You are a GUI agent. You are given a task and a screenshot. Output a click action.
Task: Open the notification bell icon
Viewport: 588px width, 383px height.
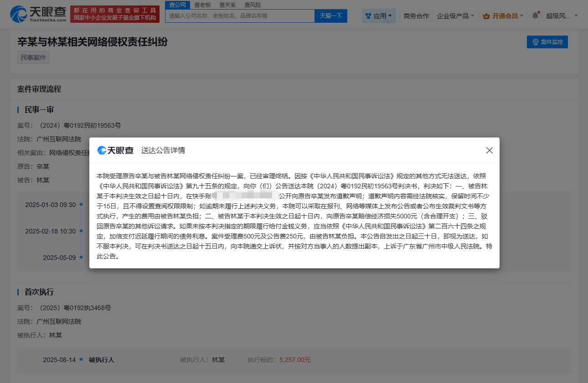point(536,15)
